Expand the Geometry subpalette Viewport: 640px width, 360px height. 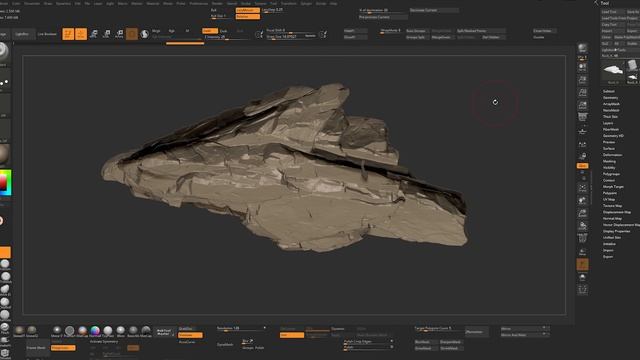pos(611,98)
